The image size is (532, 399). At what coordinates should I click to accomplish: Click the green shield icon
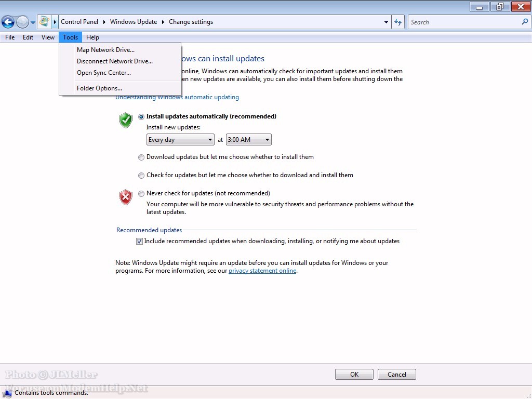(x=126, y=120)
